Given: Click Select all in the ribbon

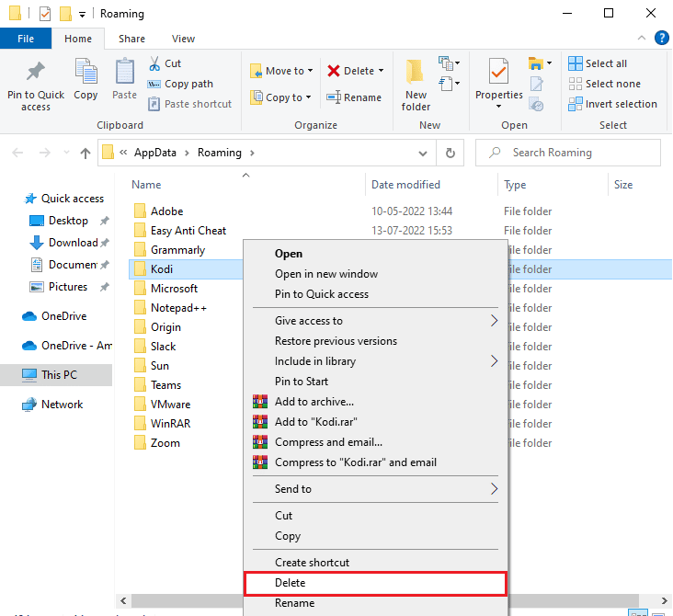Looking at the screenshot, I should pyautogui.click(x=598, y=63).
